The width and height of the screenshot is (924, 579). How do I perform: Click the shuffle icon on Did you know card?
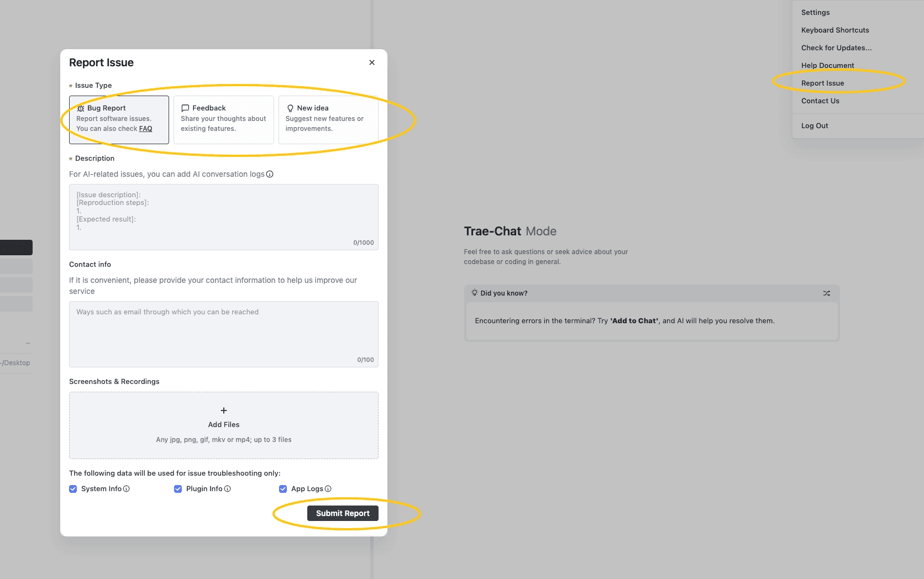click(826, 293)
